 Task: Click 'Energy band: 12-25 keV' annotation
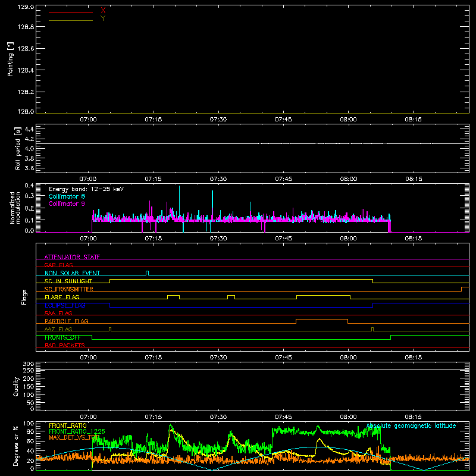(86, 189)
